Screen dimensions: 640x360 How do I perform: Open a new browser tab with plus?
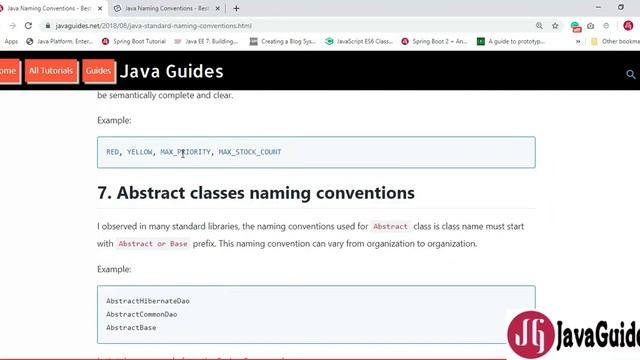click(x=236, y=8)
